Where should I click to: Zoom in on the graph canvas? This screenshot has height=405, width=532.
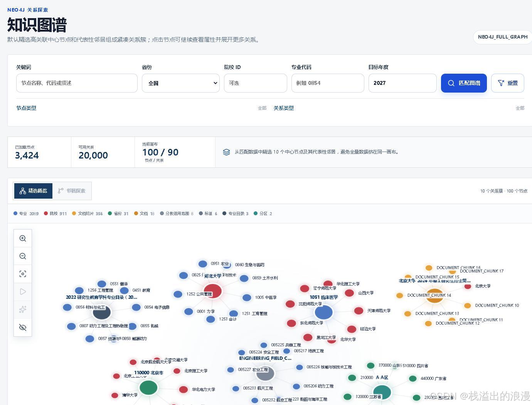pyautogui.click(x=23, y=238)
